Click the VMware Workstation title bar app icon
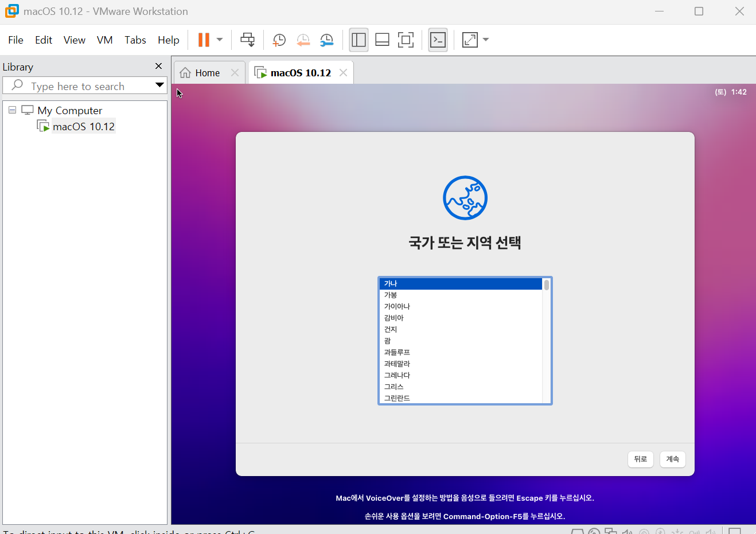The image size is (756, 534). (x=11, y=11)
